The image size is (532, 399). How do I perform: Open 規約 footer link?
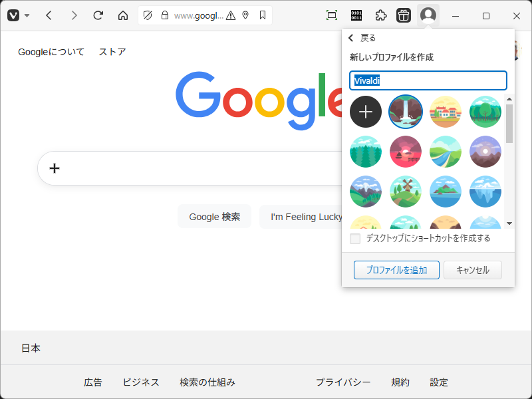400,382
